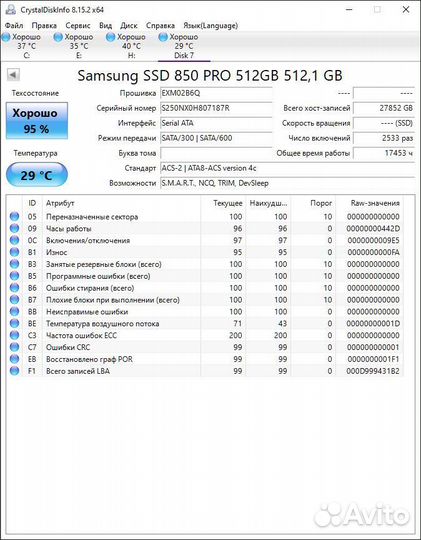The height and width of the screenshot is (540, 421).
Task: Select the Включения/отключения attribute row
Action: [205, 240]
